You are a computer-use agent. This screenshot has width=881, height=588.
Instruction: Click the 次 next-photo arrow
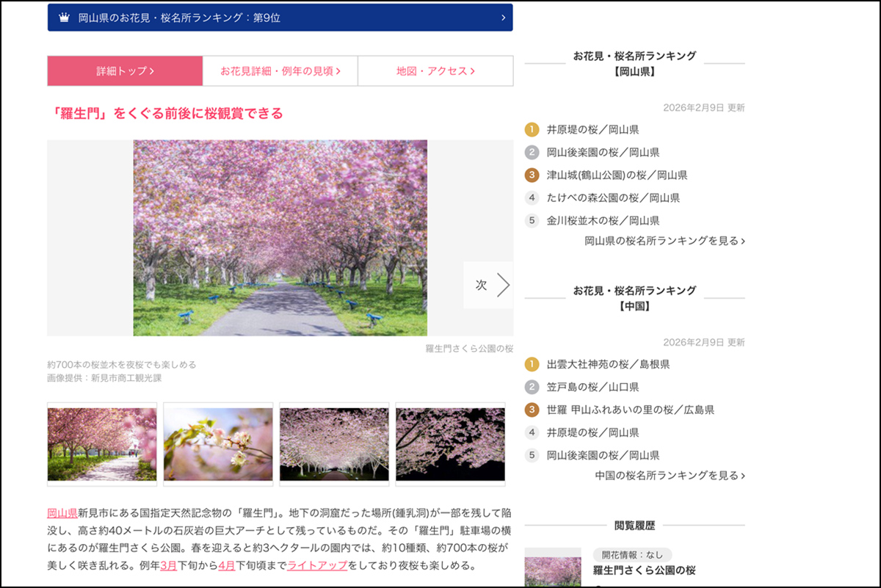[488, 285]
